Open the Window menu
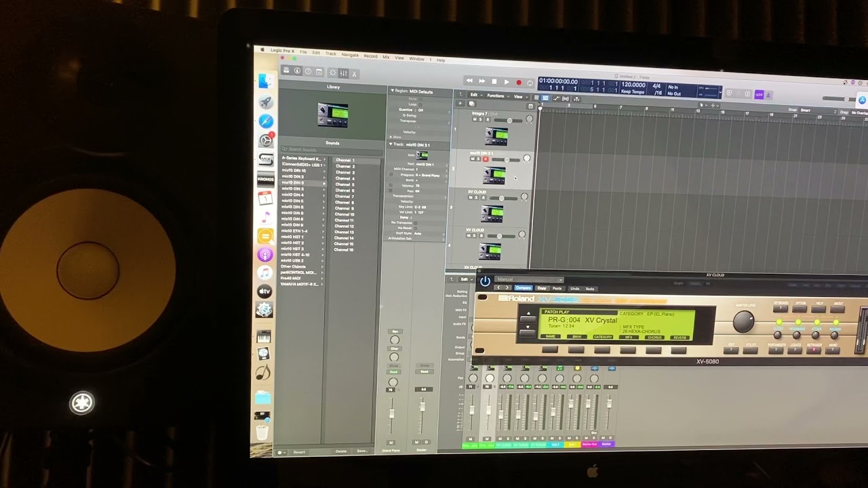 [416, 58]
